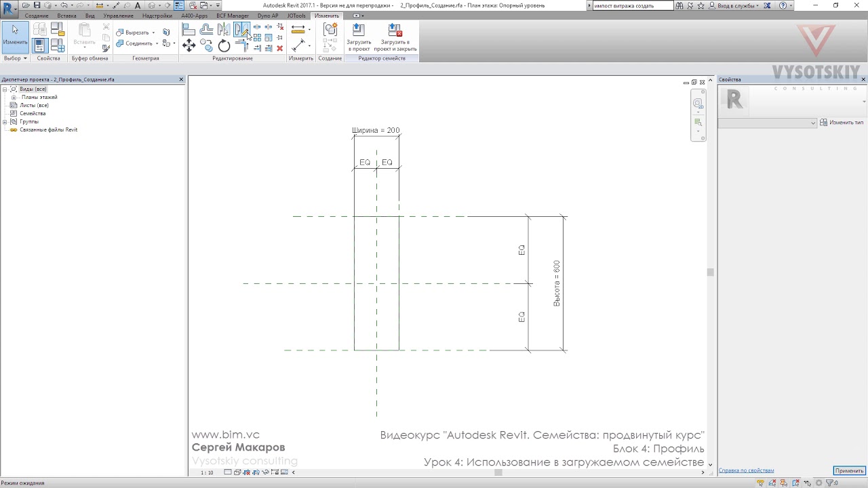Toggle the Properties palette button in Свойства panel
The width and height of the screenshot is (868, 488).
tap(40, 46)
